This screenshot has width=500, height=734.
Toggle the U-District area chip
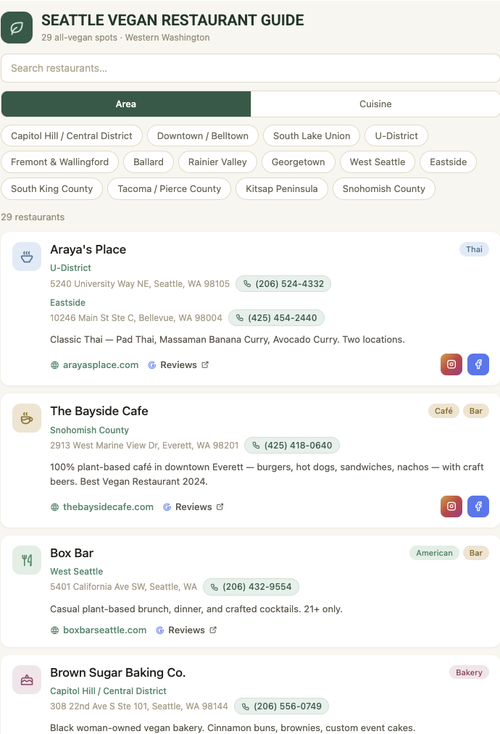coord(396,136)
